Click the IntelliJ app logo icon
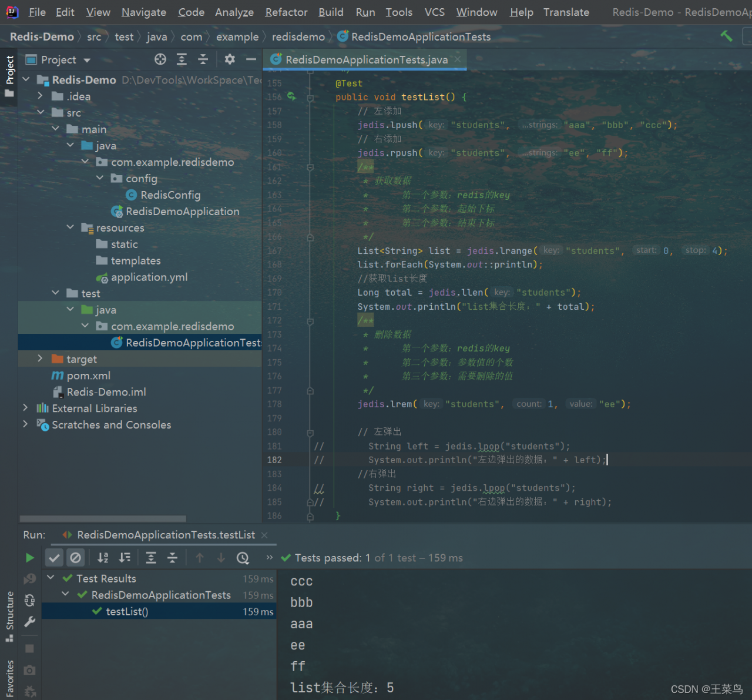The image size is (752, 700). tap(12, 12)
